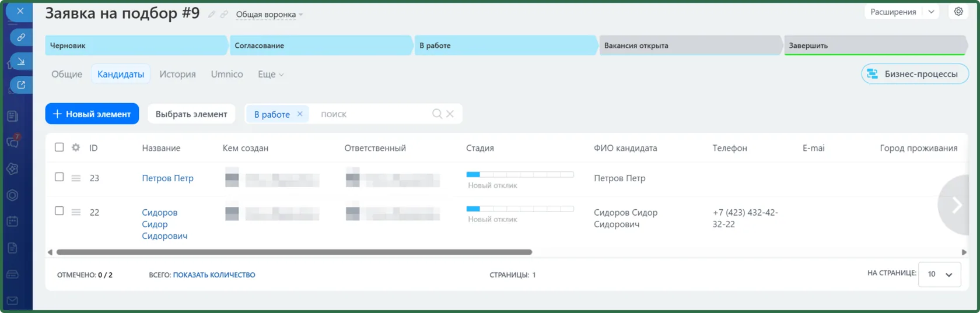
Task: Clear the search field with X icon
Action: point(450,114)
